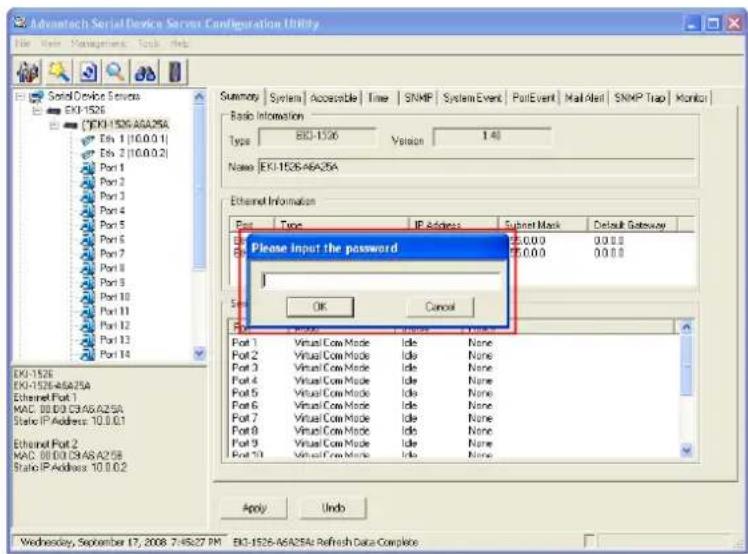Click the Version field showing 1.40
This screenshot has height=554, width=748.
coord(492,137)
